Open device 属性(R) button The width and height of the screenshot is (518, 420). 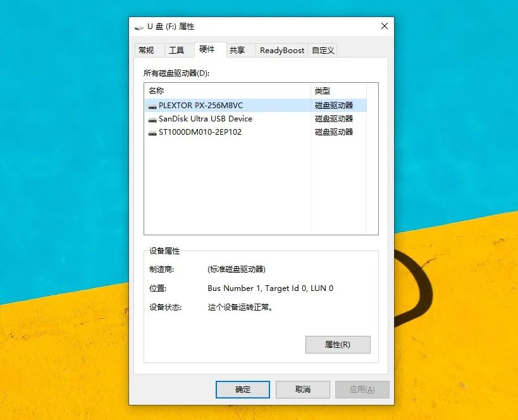338,345
